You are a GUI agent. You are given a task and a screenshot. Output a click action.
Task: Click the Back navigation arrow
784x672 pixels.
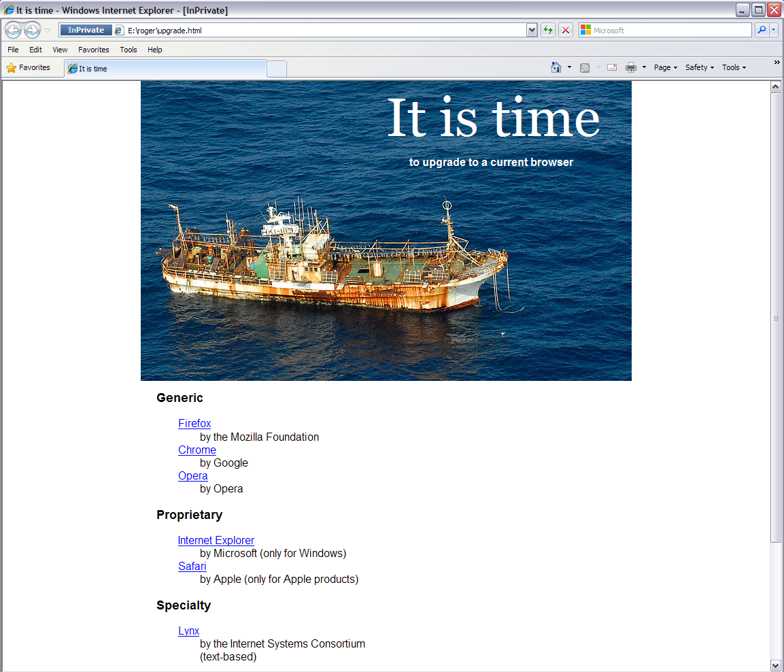(x=13, y=30)
